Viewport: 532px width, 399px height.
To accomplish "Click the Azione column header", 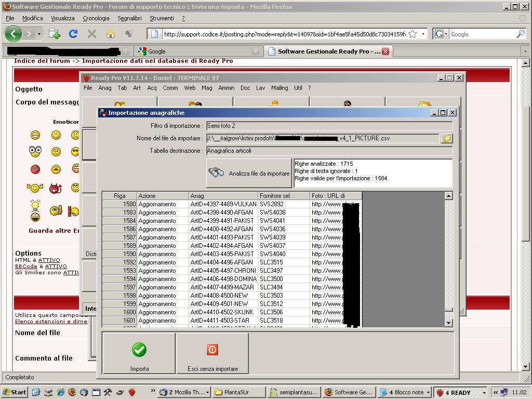I will (163, 196).
